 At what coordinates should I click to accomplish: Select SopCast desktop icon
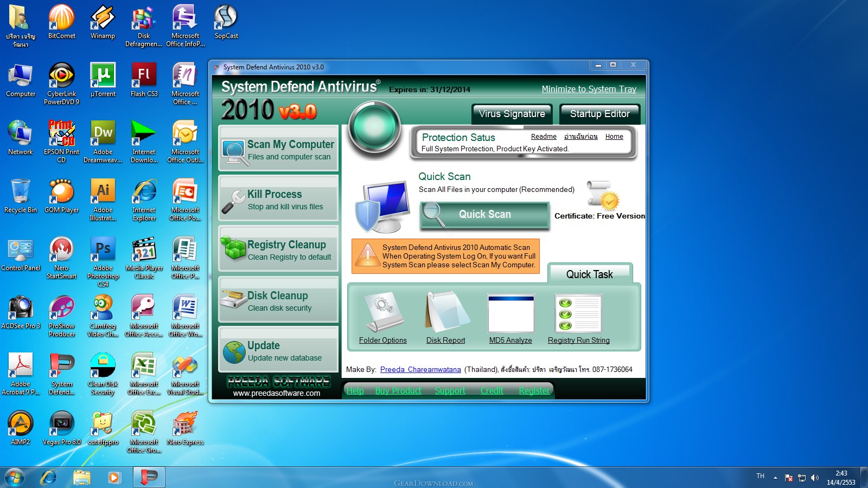coord(226,22)
